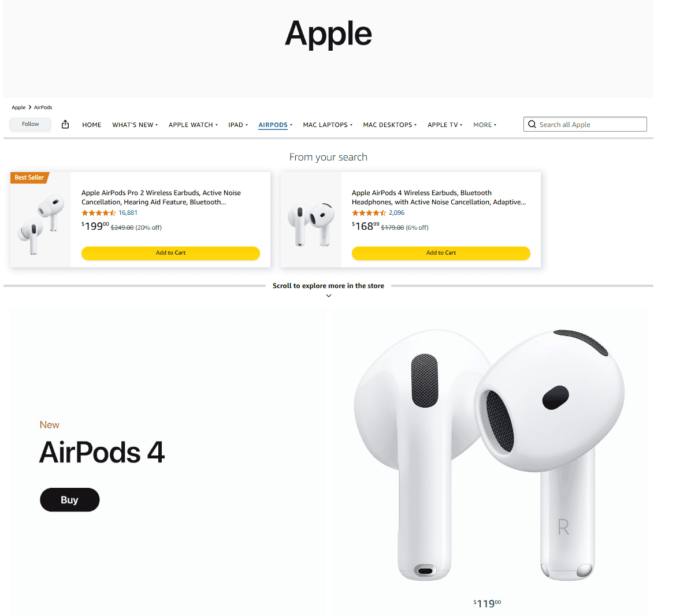Open the Mac Laptops menu
The image size is (680, 616).
pos(328,125)
